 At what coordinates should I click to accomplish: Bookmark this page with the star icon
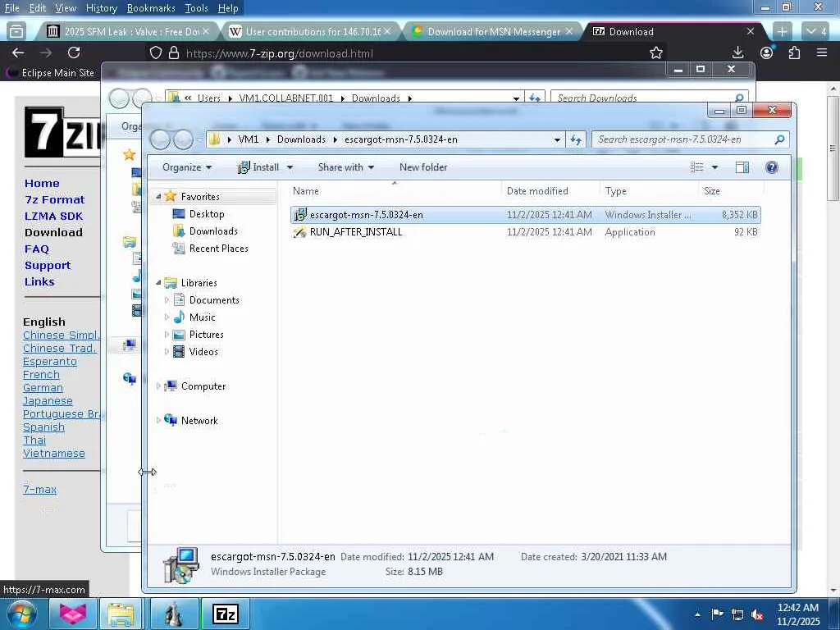point(655,52)
